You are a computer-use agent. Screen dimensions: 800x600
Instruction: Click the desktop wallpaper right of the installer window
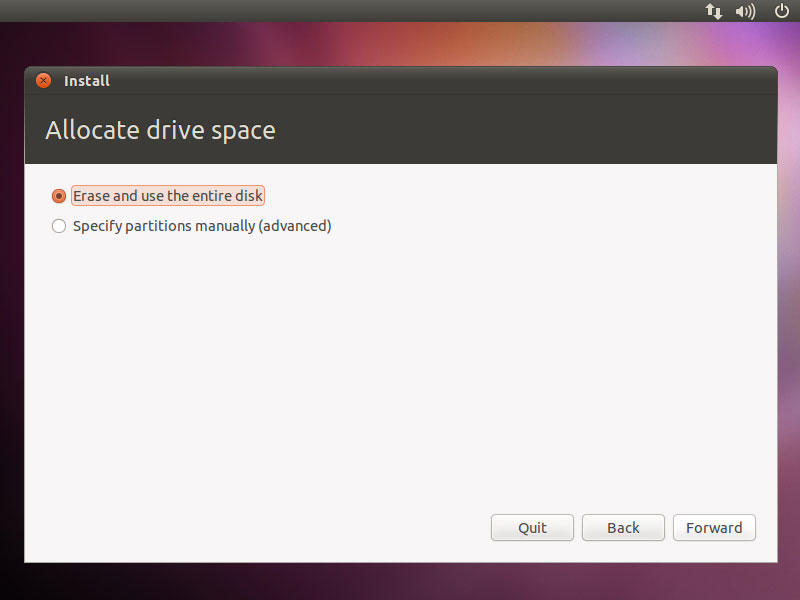pyautogui.click(x=789, y=300)
